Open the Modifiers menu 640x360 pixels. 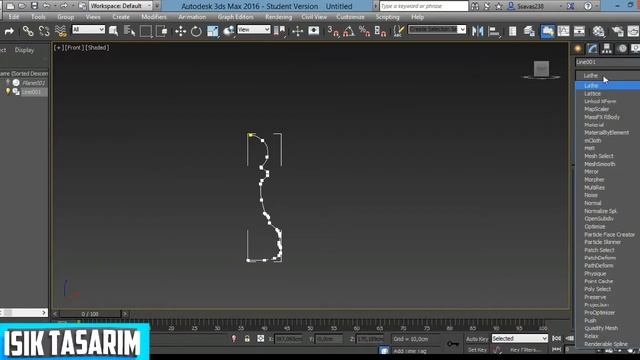click(154, 17)
